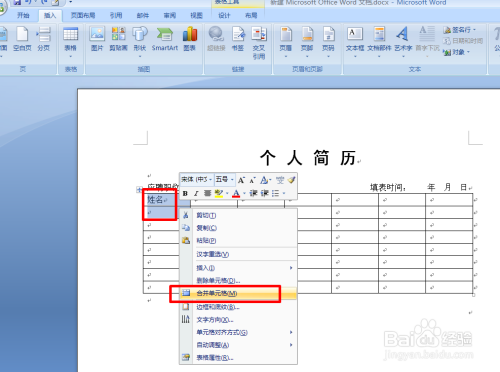Image resolution: width=500 pixels, height=372 pixels.
Task: Click the phonetic guide (变) icon in mini toolbar
Action: pos(280,180)
